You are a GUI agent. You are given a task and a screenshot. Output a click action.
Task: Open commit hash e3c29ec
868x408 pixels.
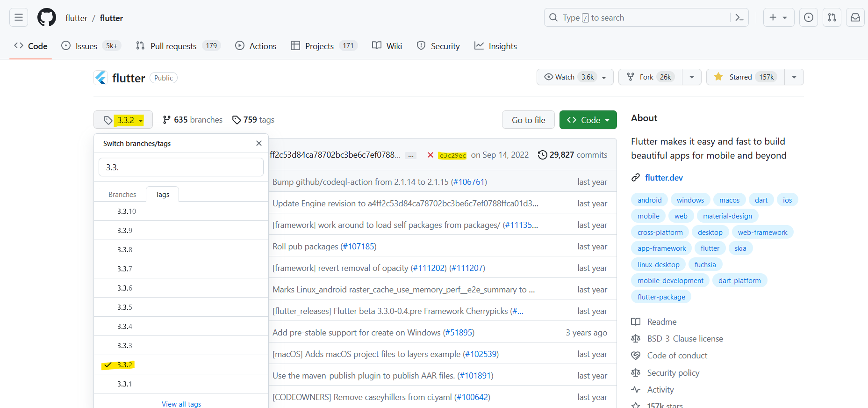point(452,155)
